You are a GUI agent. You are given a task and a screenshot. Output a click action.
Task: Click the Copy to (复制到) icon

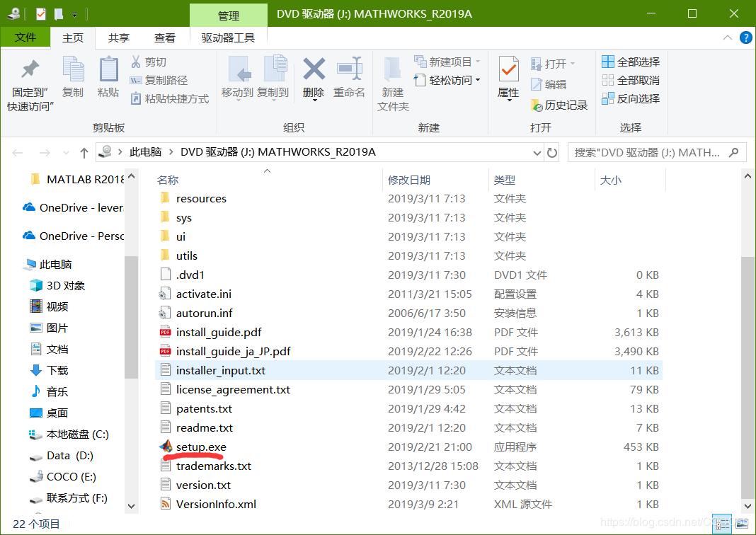coord(275,69)
